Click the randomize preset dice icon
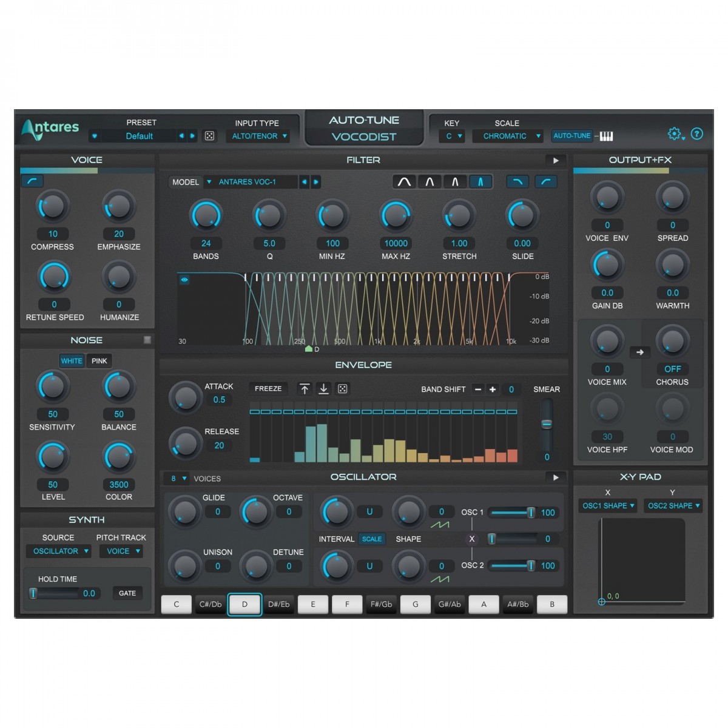728x728 pixels. 209,136
